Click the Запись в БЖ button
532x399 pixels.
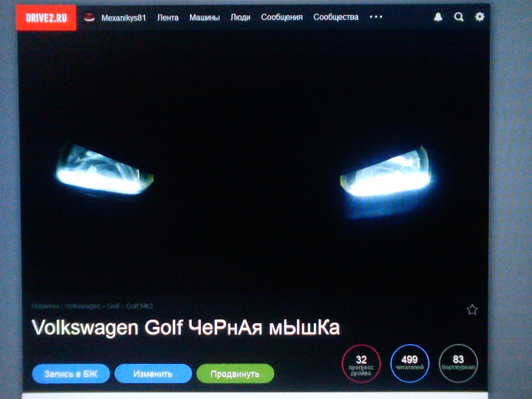coord(71,374)
